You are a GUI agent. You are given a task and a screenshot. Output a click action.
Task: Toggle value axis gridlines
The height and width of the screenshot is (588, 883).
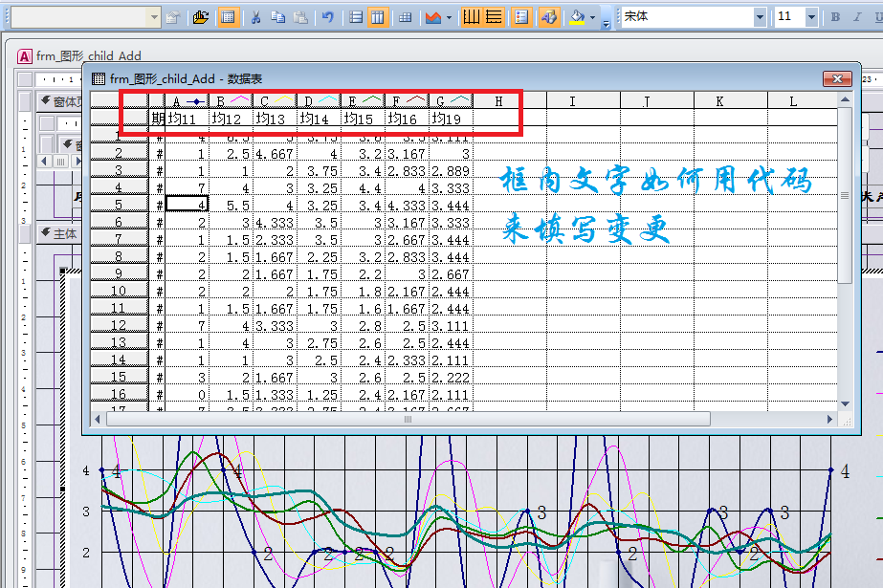click(x=494, y=17)
